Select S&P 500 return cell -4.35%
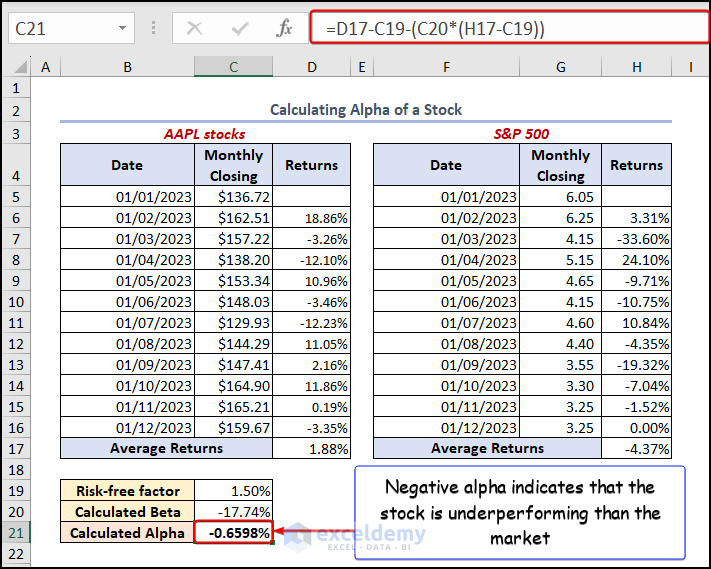The image size is (711, 569). tap(637, 344)
